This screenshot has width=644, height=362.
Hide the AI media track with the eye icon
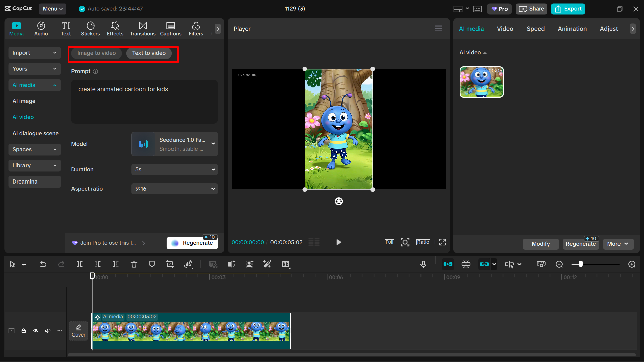(x=36, y=331)
